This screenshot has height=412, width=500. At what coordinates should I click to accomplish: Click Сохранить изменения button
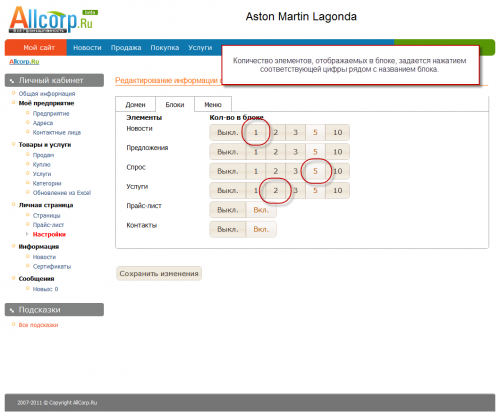click(x=159, y=274)
